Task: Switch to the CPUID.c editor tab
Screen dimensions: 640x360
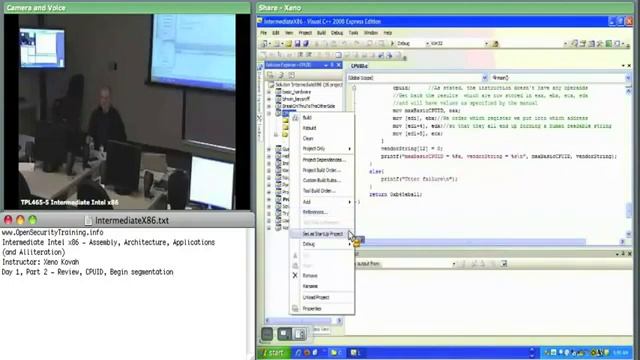Action: pyautogui.click(x=359, y=66)
